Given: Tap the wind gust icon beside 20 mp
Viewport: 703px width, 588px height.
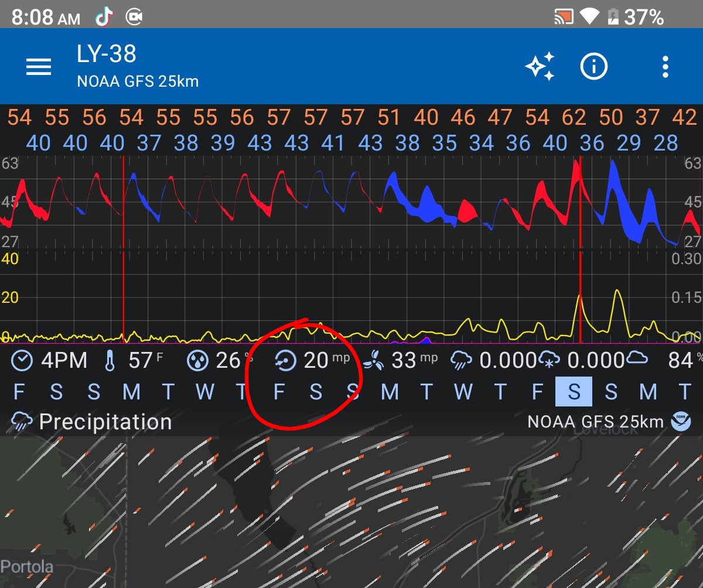Looking at the screenshot, I should (285, 361).
